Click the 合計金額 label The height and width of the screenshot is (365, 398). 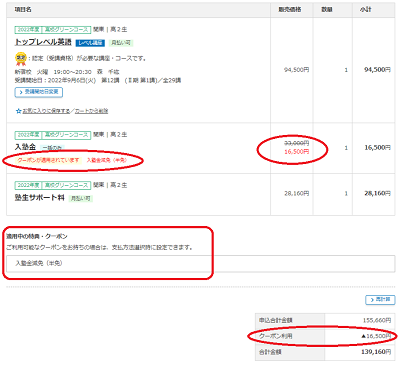point(270,352)
